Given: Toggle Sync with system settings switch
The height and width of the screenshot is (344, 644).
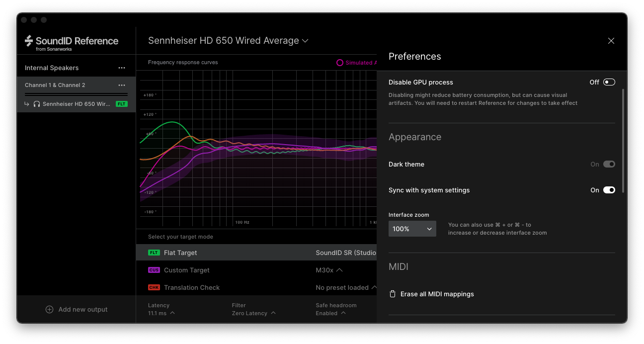Looking at the screenshot, I should tap(609, 190).
